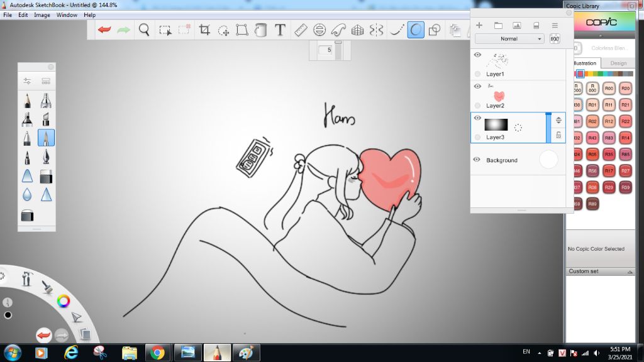Screen dimensions: 644x362
Task: Click the Background layer white color circle
Action: (x=548, y=160)
